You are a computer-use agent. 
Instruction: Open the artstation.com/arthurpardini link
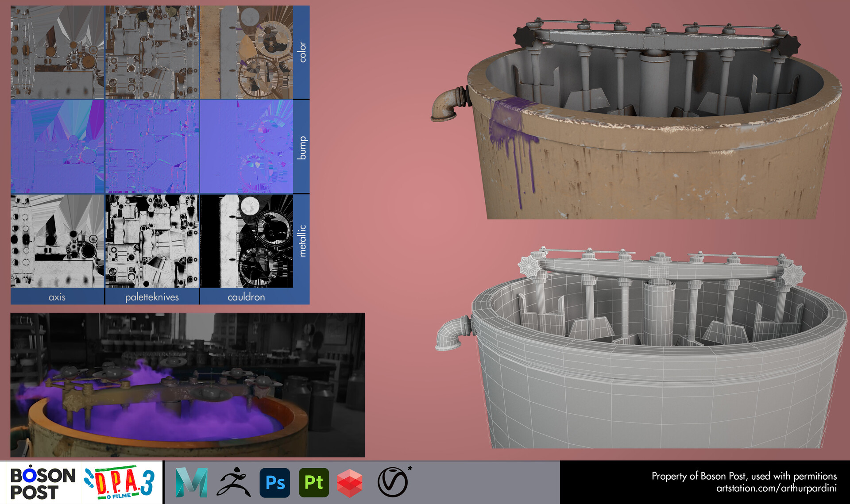[776, 489]
